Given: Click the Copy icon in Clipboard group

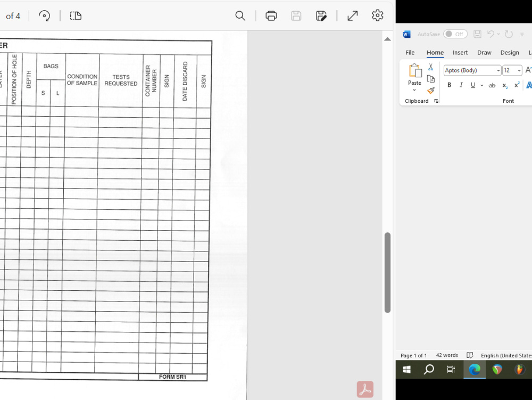Looking at the screenshot, I should 430,79.
